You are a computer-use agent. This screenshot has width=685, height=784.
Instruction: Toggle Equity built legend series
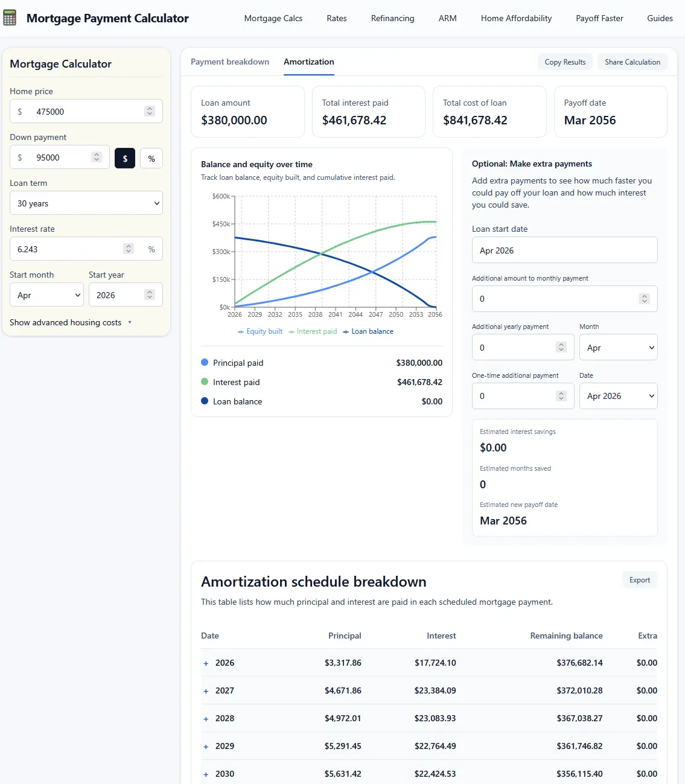pos(260,331)
